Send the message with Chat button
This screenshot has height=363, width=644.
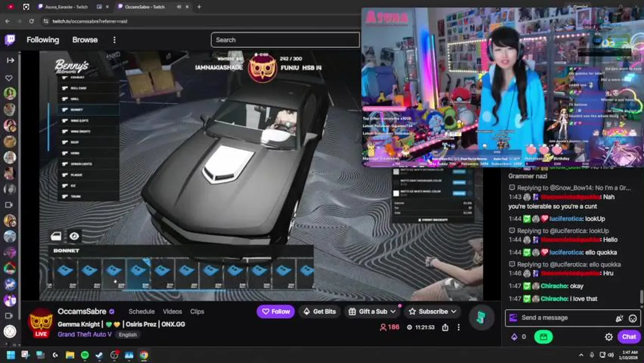(629, 337)
